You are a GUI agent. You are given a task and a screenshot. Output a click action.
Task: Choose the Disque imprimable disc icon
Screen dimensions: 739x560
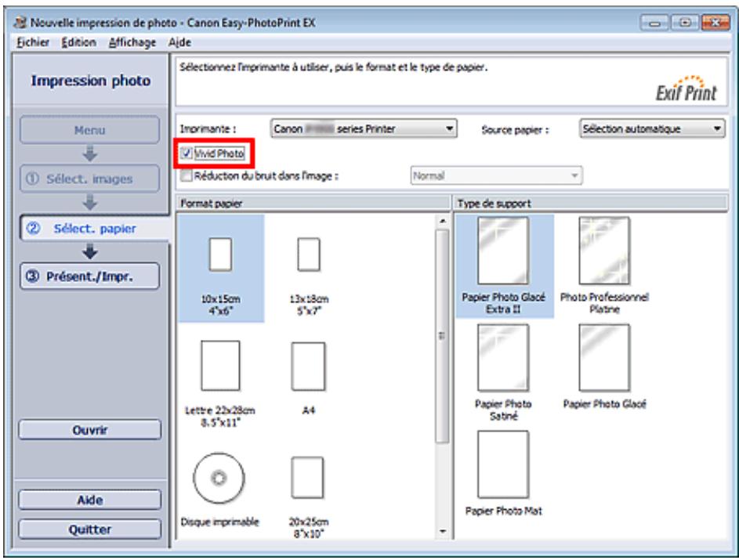pyautogui.click(x=219, y=478)
